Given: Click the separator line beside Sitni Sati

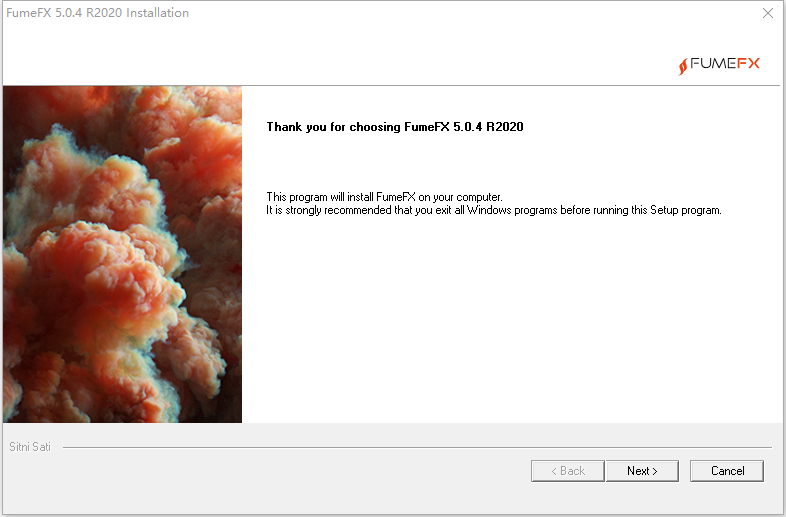Looking at the screenshot, I should (417, 447).
